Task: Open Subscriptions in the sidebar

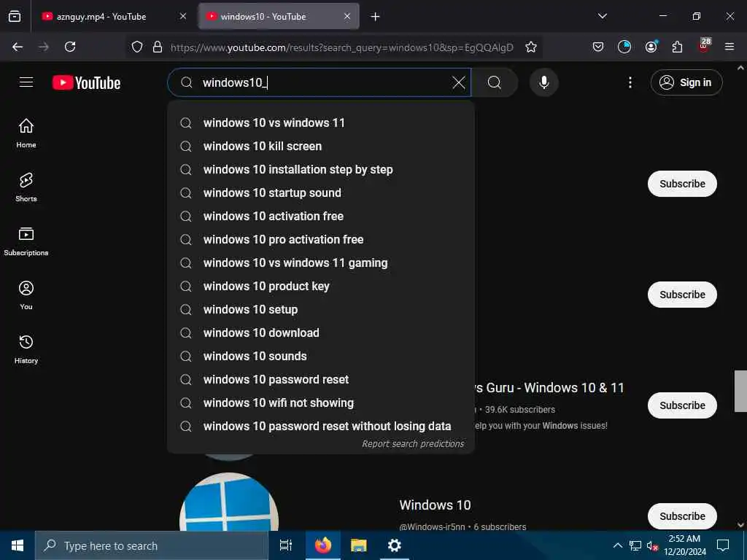Action: tap(26, 241)
